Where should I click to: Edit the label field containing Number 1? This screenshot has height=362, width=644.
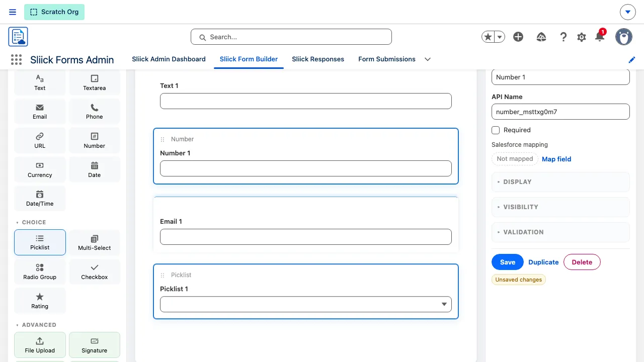(x=560, y=77)
